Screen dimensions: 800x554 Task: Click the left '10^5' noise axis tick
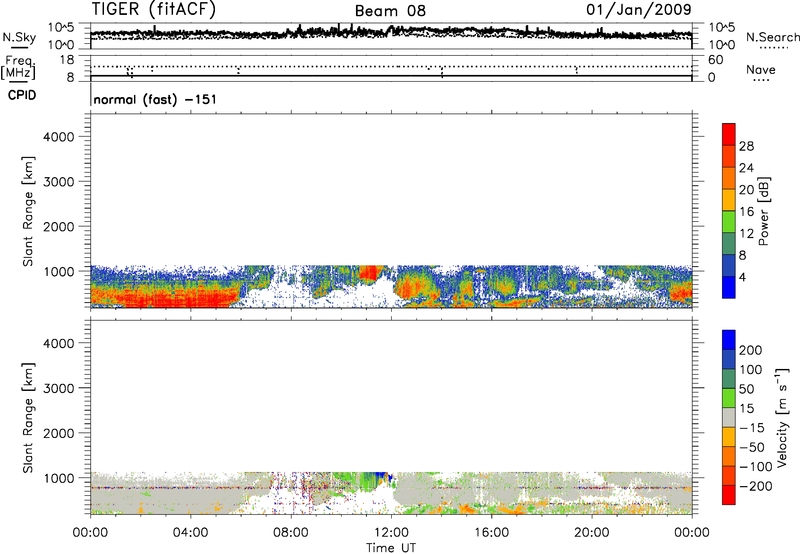pos(61,28)
